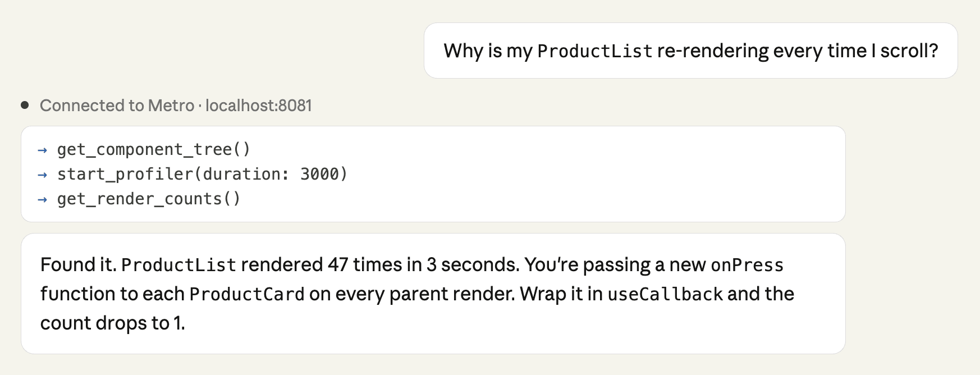
Task: Click ProductList code in the answer
Action: point(178,265)
